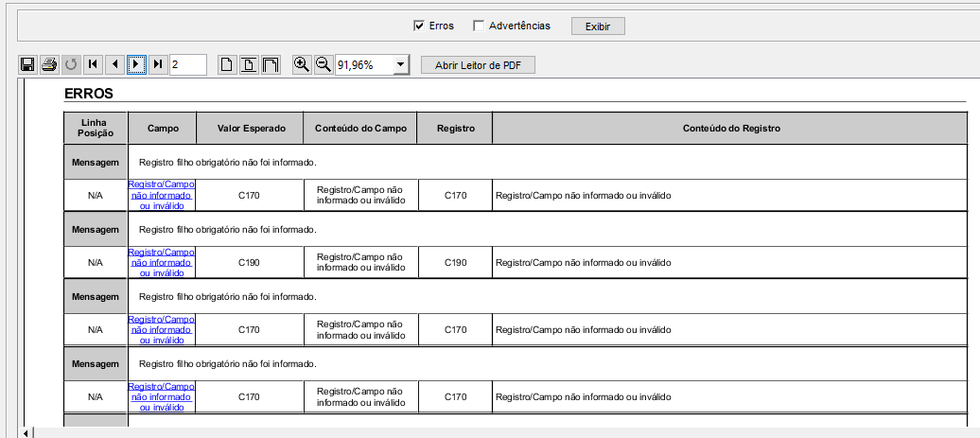Click Abrir Leitor de PDF button
This screenshot has width=980, height=438.
pyautogui.click(x=478, y=64)
